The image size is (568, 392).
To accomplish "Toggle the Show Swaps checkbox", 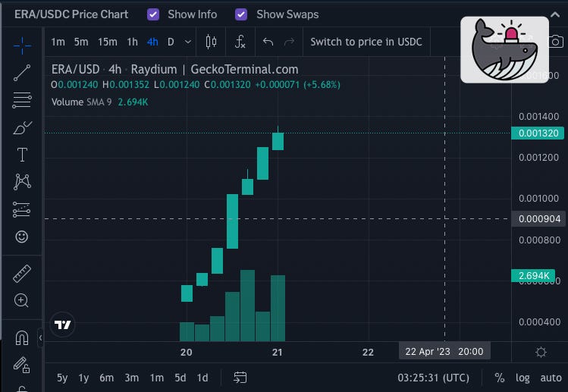I will tap(242, 14).
